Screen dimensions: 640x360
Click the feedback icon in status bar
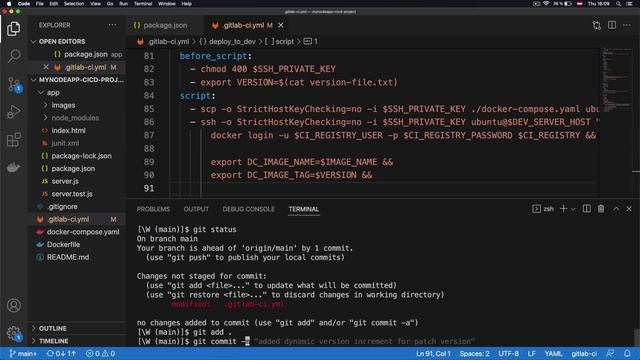click(611, 353)
